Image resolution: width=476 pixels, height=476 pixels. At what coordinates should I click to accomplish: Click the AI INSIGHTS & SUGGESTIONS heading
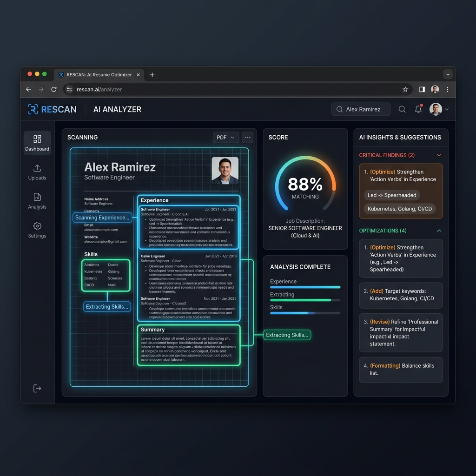400,138
